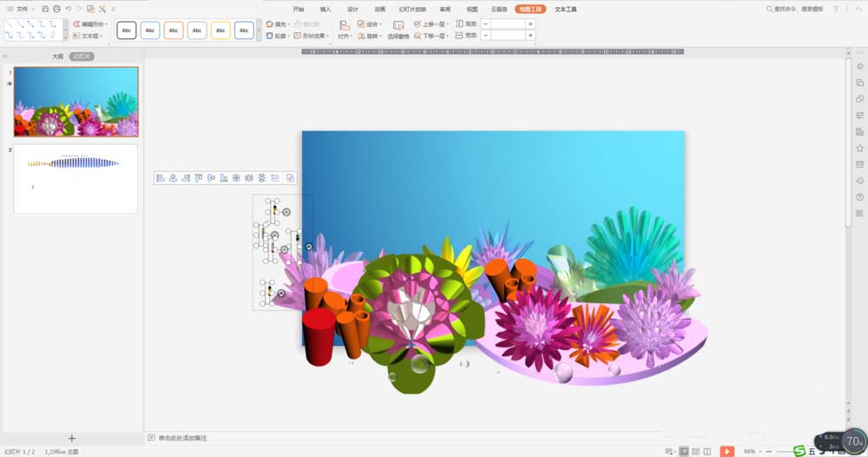Image resolution: width=868 pixels, height=457 pixels.
Task: Switch to slide sorter grid view
Action: coord(696,452)
